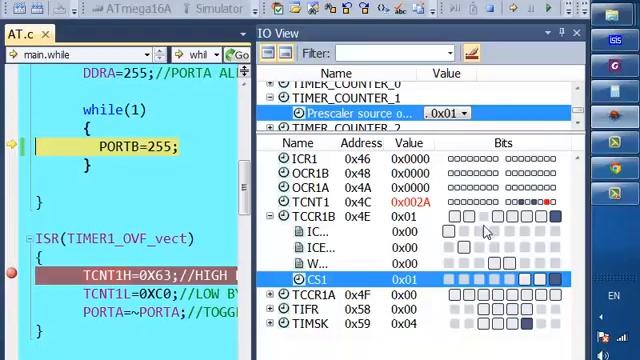Toggle the ICE... row bit box
The image size is (640, 360).
point(464,247)
